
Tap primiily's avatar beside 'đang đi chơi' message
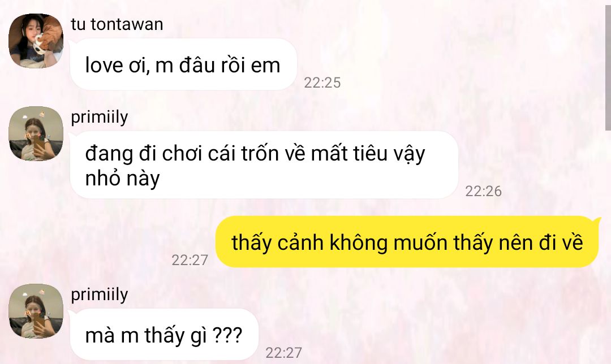pyautogui.click(x=36, y=133)
